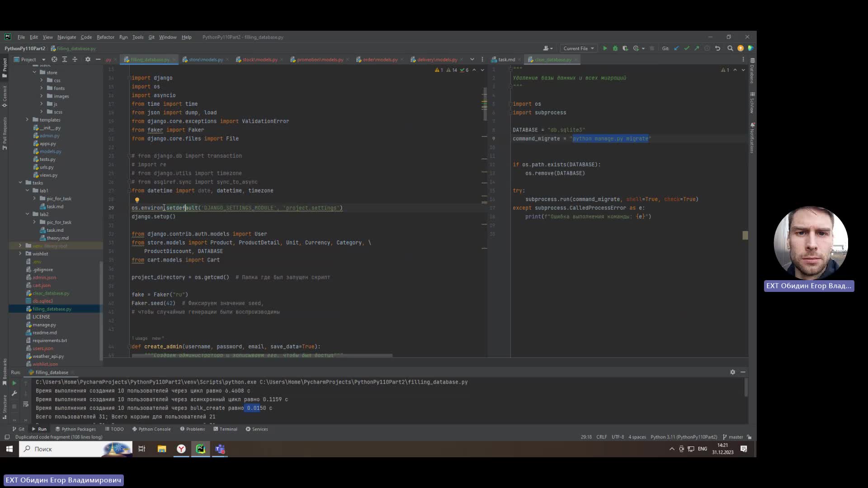Open Run panel settings gear

pos(732,372)
